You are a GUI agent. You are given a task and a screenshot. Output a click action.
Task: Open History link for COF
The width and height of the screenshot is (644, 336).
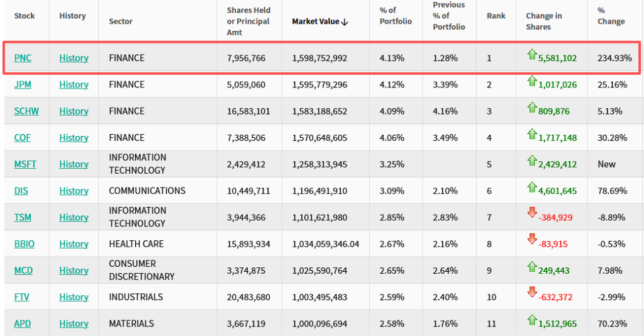[74, 138]
